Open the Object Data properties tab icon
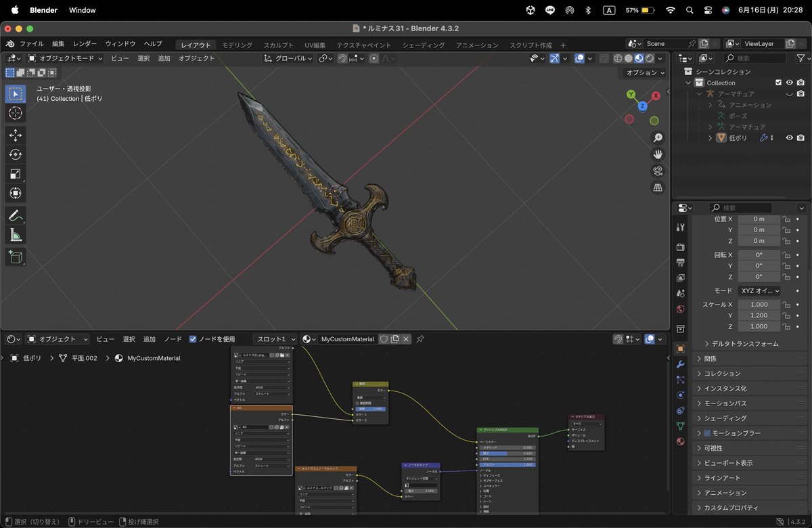The width and height of the screenshot is (812, 528). 681,426
